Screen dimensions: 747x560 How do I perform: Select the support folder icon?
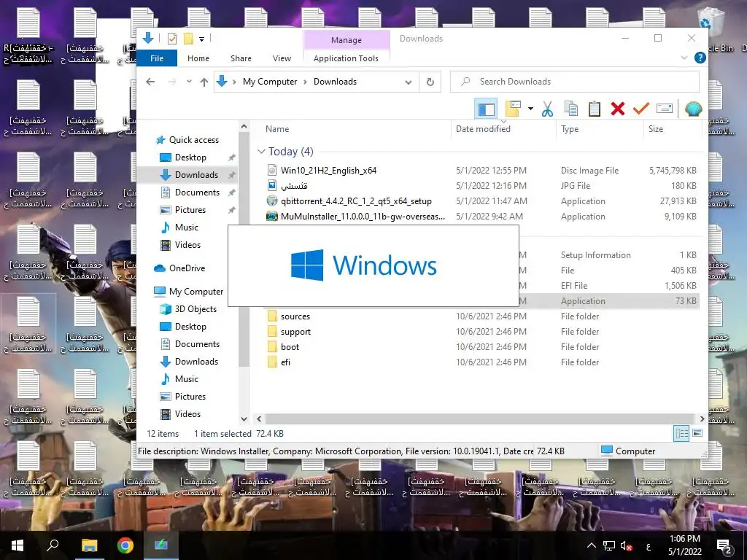[x=272, y=332]
